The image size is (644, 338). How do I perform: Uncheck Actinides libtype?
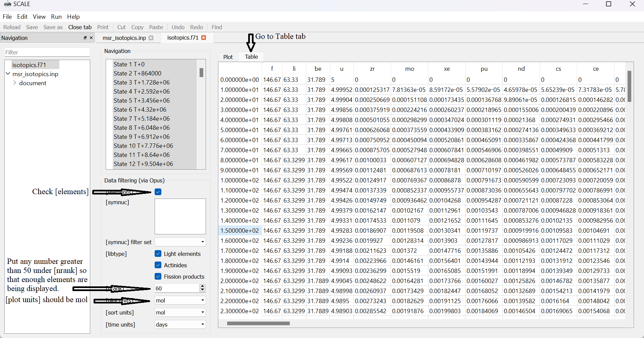click(x=158, y=265)
